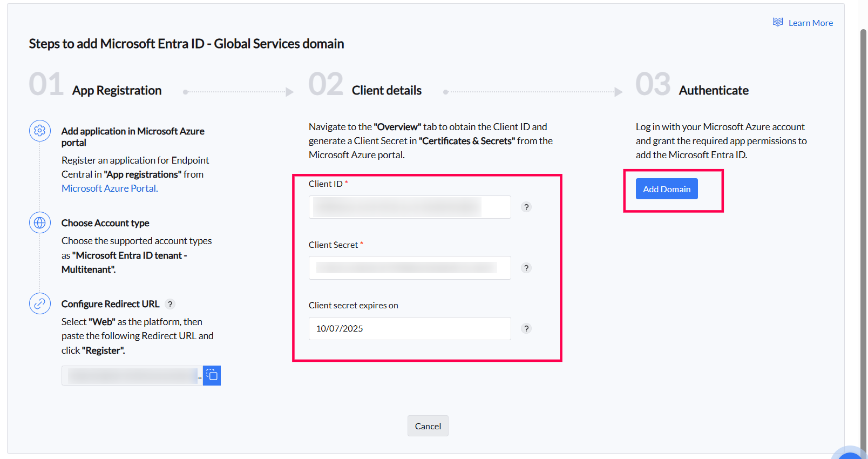
Task: Click help icon beside secret expiry date
Action: point(526,328)
